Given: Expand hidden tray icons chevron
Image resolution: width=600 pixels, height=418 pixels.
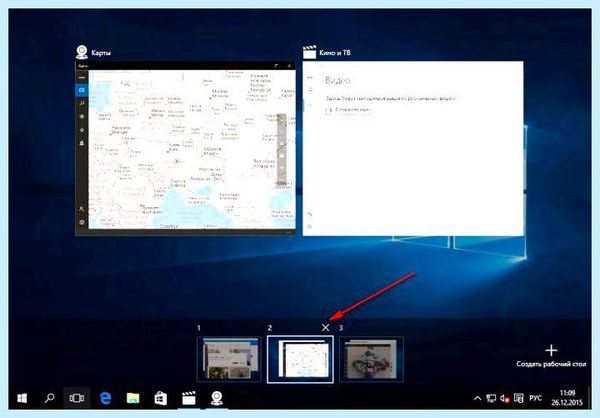Looking at the screenshot, I should 477,398.
